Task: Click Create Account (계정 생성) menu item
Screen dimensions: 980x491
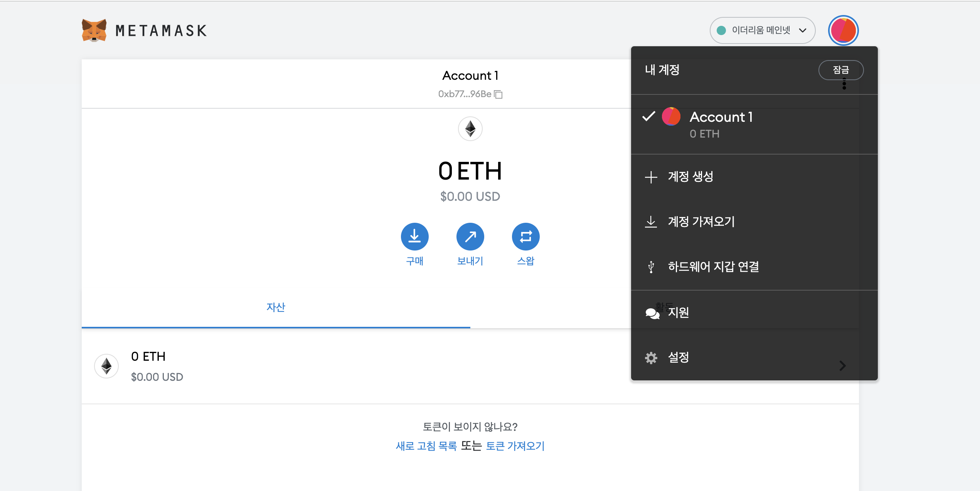Action: pyautogui.click(x=690, y=177)
